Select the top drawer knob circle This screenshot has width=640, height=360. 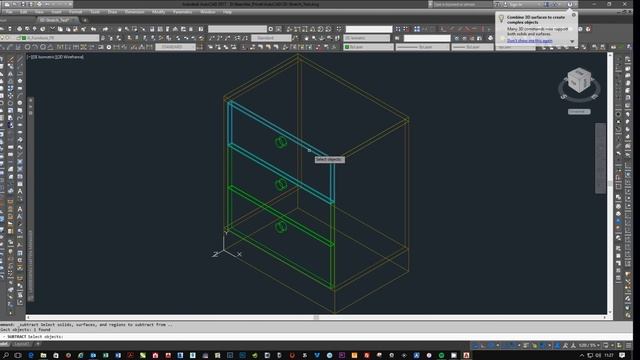[x=281, y=142]
